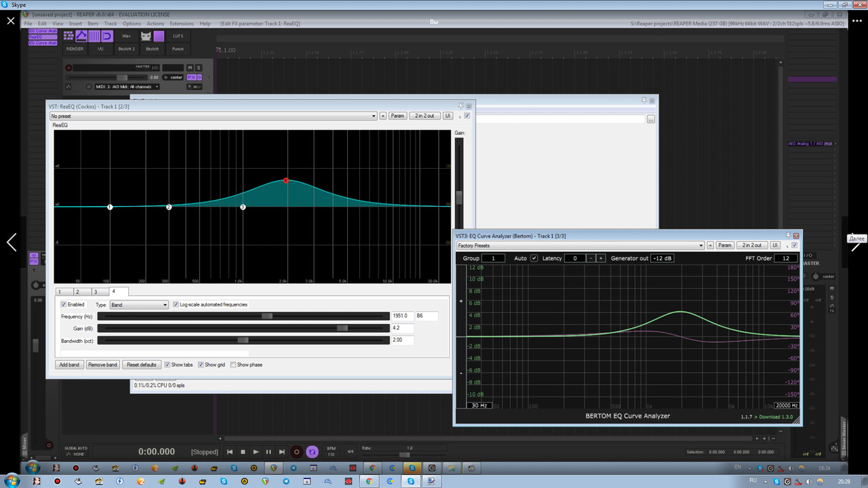Image resolution: width=868 pixels, height=488 pixels.
Task: Click the Bandwidth (oct) slider in ReaEQ
Action: pos(243,340)
